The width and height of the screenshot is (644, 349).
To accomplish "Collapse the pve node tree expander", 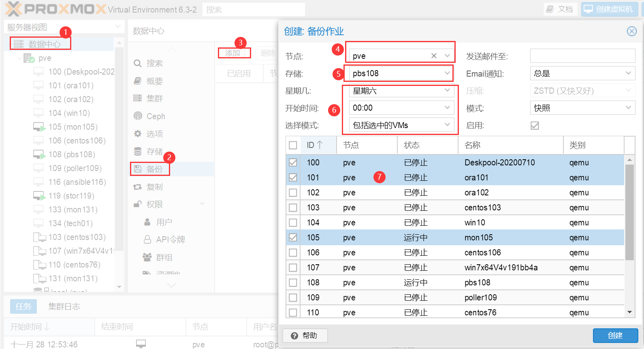I will [x=19, y=58].
